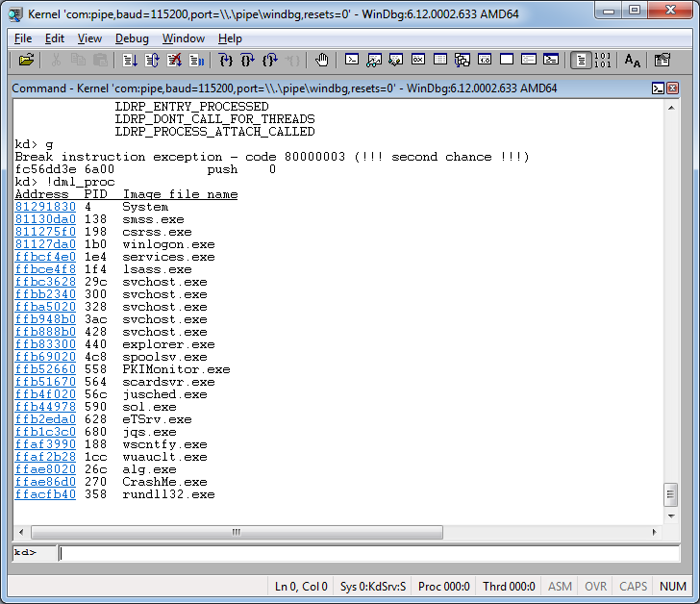The image size is (700, 604).
Task: Click the hand Insert Breakpoint icon
Action: [321, 60]
